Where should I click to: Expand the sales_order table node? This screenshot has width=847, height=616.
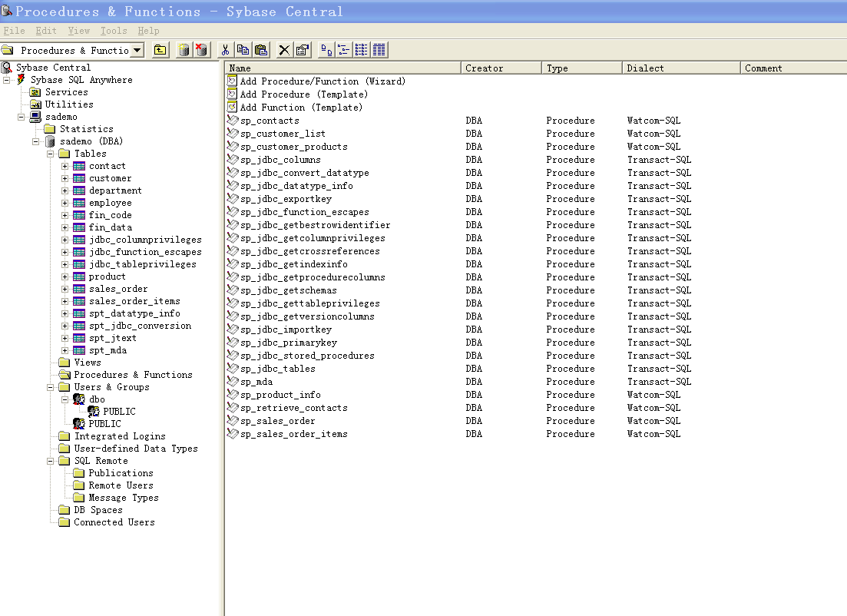point(65,289)
